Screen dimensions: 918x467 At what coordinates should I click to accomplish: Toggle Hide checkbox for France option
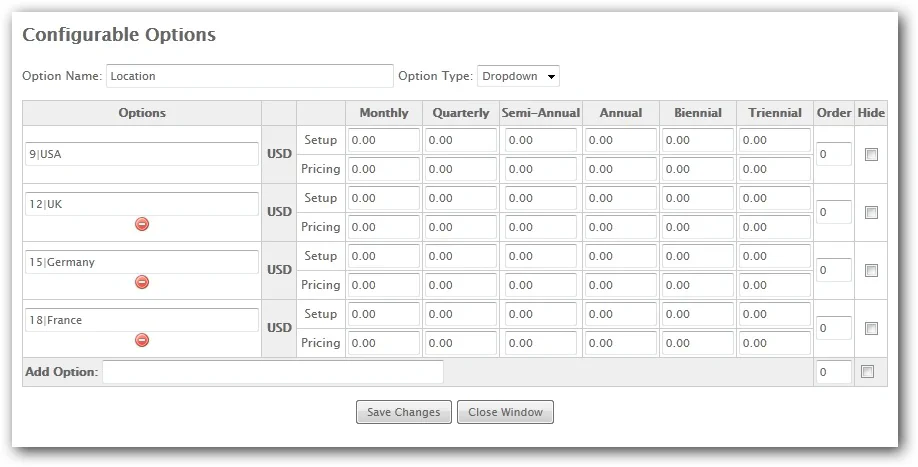point(871,329)
